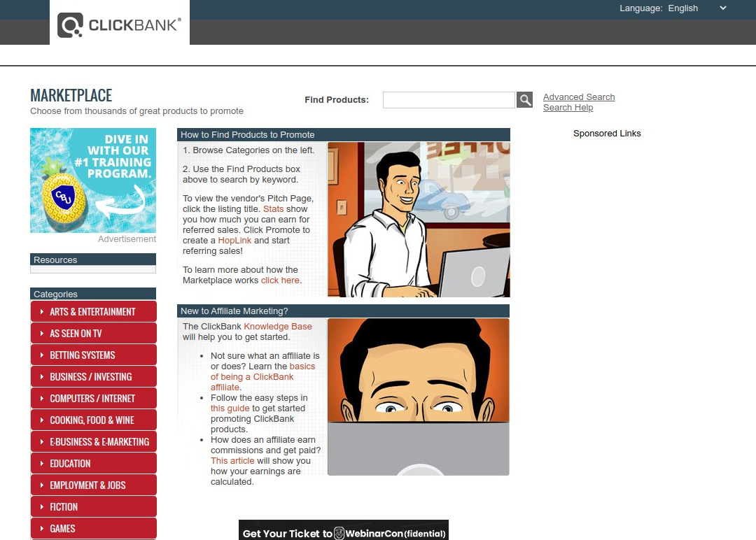Click the Sponsored Links heading
This screenshot has height=540, width=756.
pyautogui.click(x=607, y=134)
